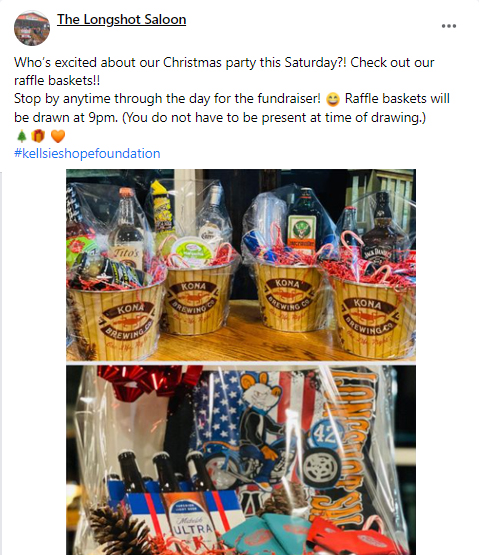479x555 pixels.
Task: Click The Longshot Saloon profile picture
Action: pyautogui.click(x=32, y=28)
